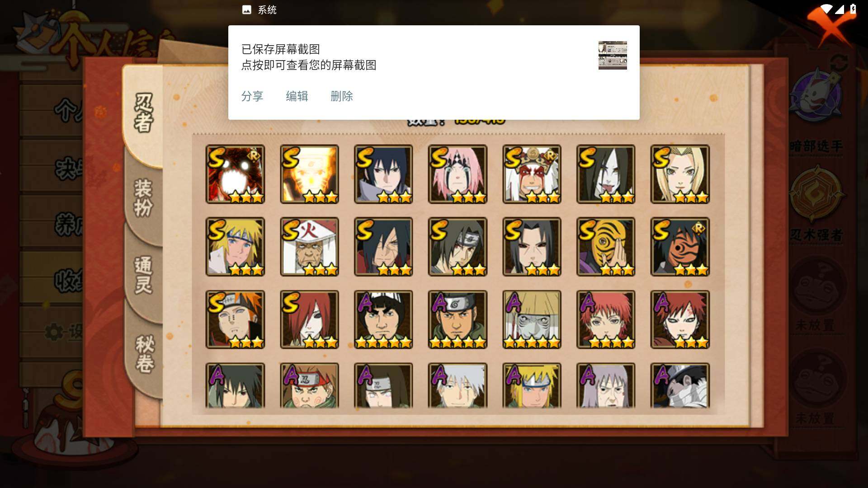Image resolution: width=868 pixels, height=488 pixels.
Task: Switch to the 通灵 tab
Action: [144, 275]
